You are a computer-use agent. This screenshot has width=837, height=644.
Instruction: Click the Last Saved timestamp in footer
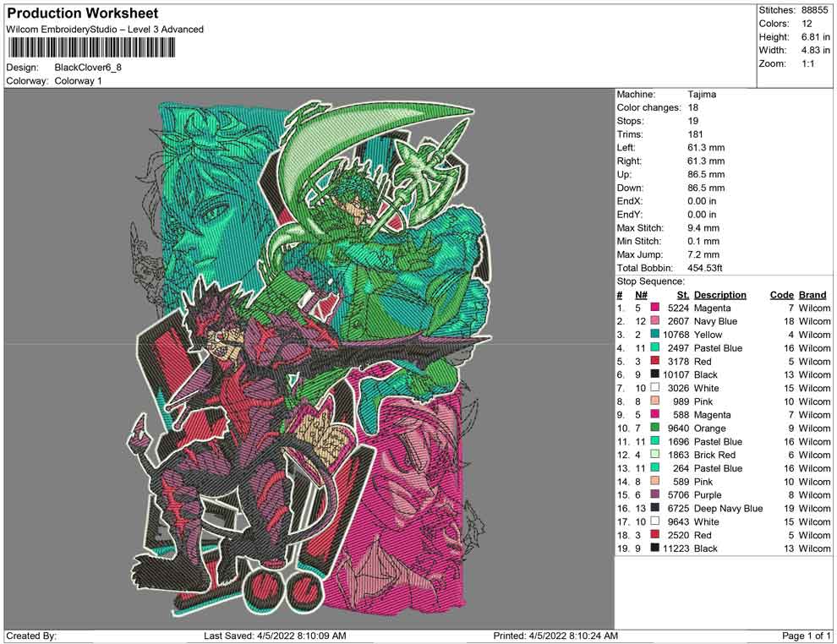tap(275, 636)
